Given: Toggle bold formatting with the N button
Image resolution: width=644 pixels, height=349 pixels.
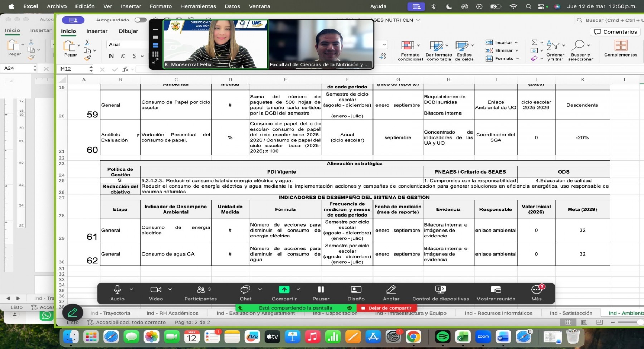Looking at the screenshot, I should pos(111,56).
